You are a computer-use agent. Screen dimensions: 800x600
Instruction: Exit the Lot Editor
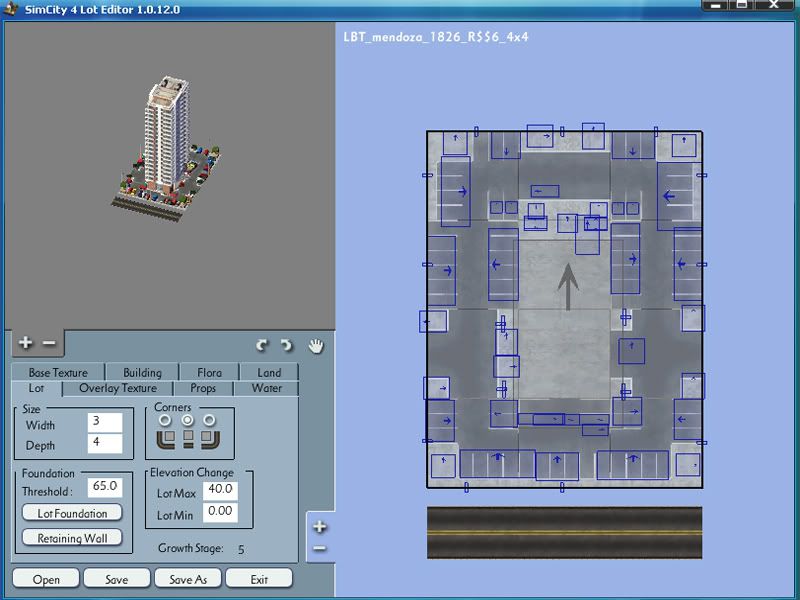tap(259, 579)
